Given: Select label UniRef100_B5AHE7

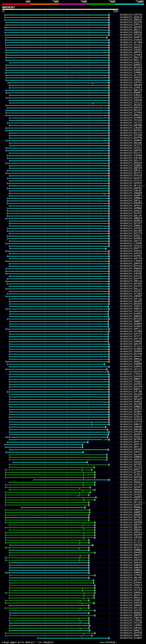Looking at the screenshot, I should [x=131, y=93].
